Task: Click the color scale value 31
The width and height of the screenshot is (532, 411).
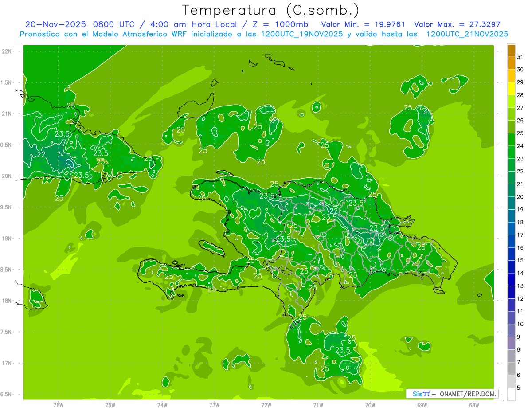Action: (x=520, y=57)
